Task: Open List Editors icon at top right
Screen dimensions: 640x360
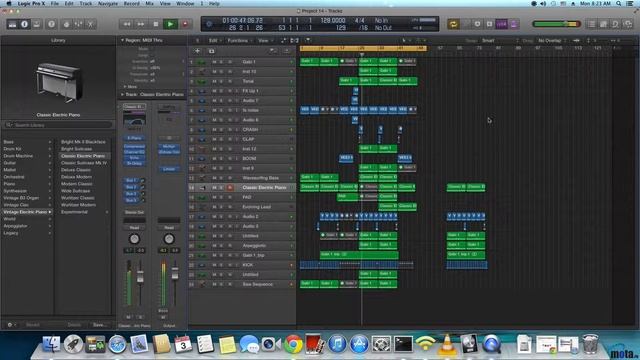Action: 591,24
